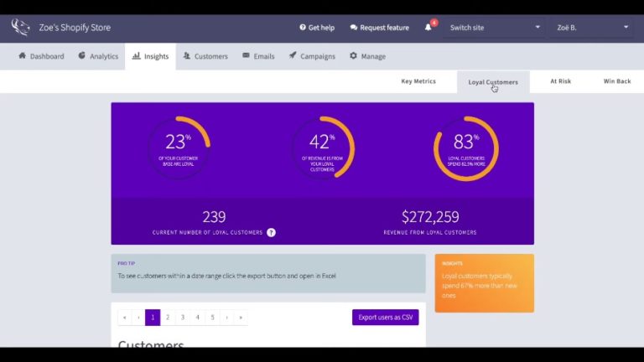644x362 pixels.
Task: Expand the Switch site dropdown
Action: click(x=494, y=28)
